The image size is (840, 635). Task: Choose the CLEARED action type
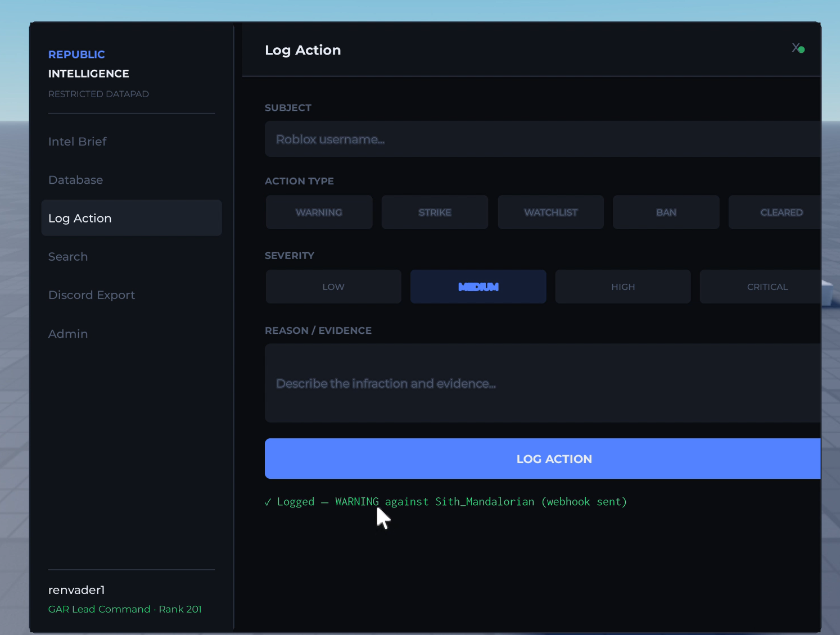click(775, 212)
